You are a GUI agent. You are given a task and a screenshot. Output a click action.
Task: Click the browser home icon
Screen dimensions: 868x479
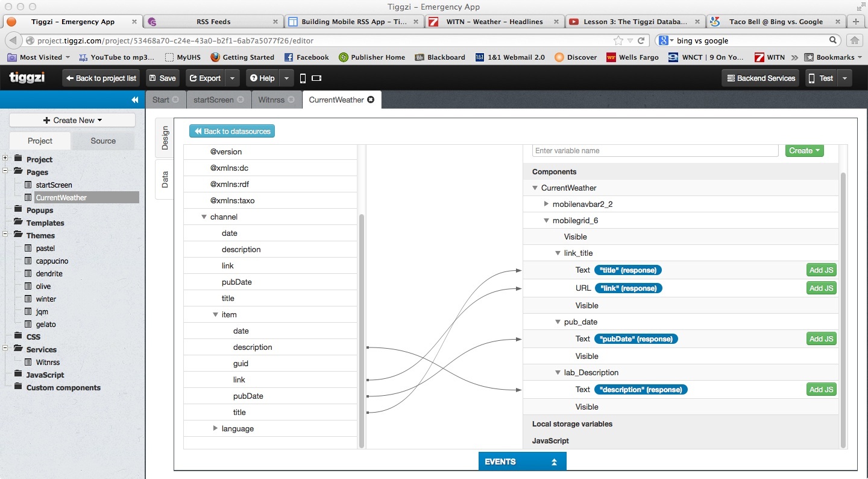[x=854, y=41]
